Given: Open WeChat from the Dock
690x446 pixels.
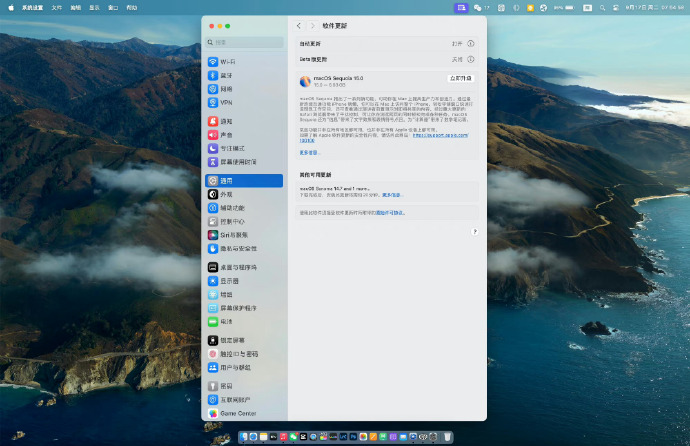Looking at the screenshot, I should coord(294,436).
